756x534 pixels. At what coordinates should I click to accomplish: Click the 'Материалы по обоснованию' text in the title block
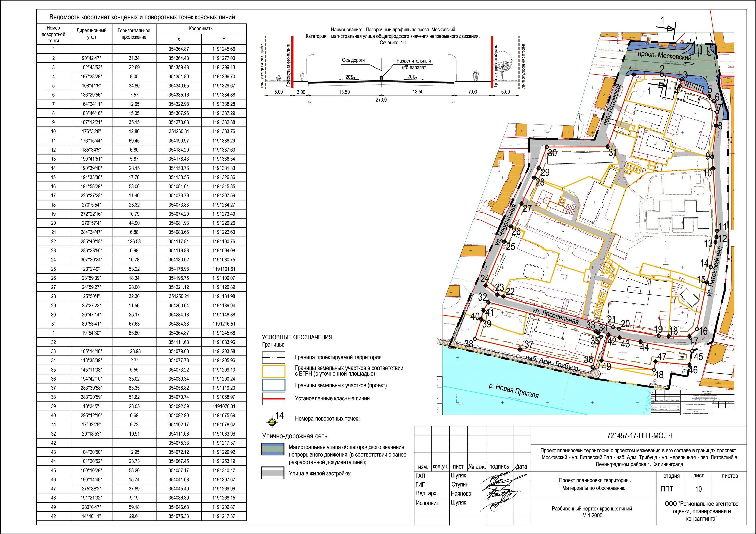[x=595, y=488]
